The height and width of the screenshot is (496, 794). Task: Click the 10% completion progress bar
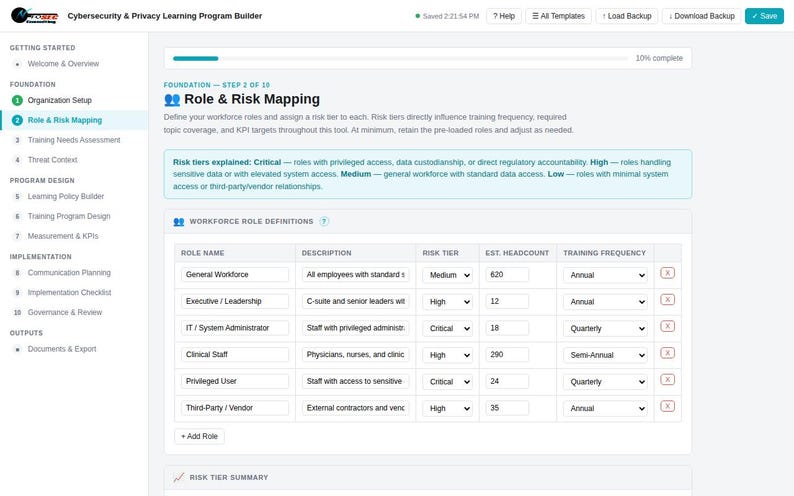(403, 58)
